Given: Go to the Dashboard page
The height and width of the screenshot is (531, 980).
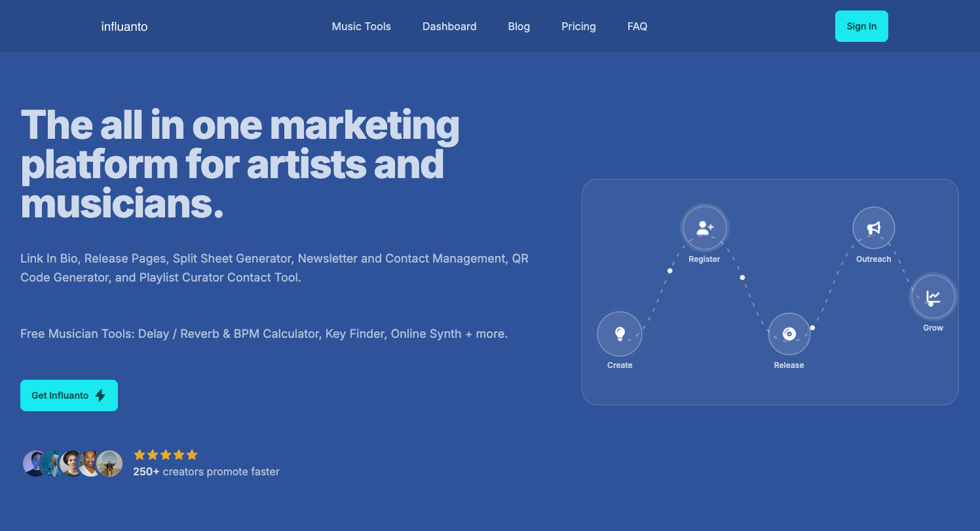Looking at the screenshot, I should pos(449,26).
